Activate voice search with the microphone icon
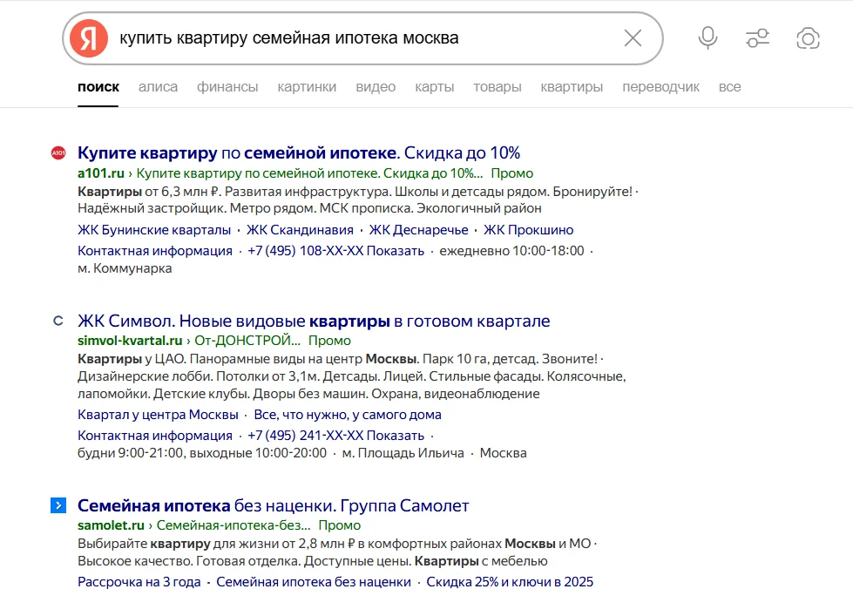The width and height of the screenshot is (853, 616). pyautogui.click(x=707, y=37)
